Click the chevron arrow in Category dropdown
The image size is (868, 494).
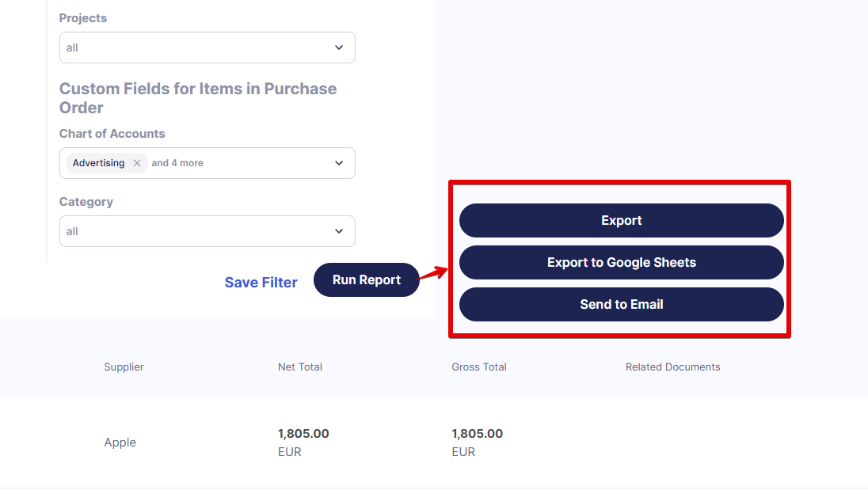pyautogui.click(x=339, y=231)
